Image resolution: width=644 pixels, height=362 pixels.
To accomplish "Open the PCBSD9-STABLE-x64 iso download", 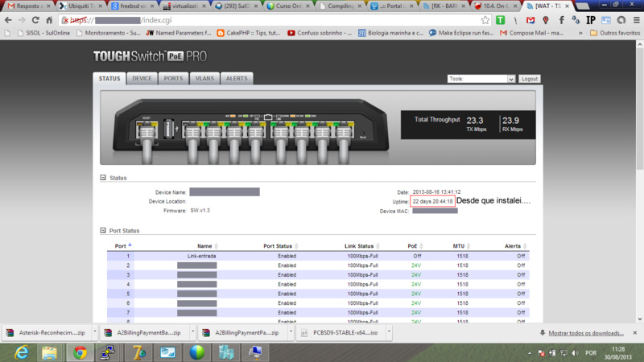I will (x=340, y=333).
